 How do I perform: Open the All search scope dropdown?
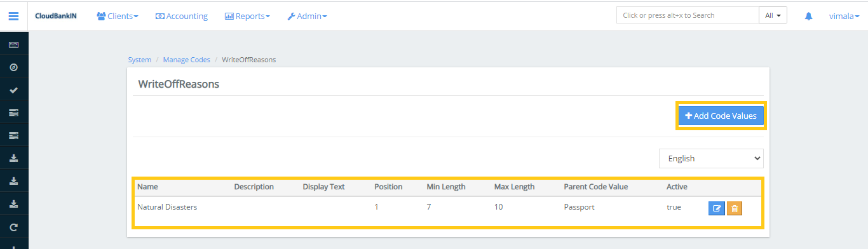pyautogui.click(x=773, y=15)
